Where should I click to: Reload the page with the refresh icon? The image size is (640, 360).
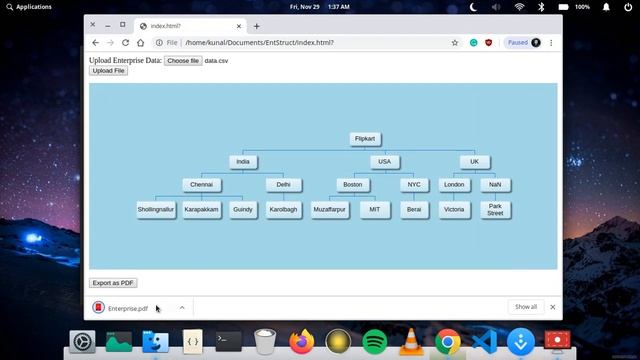point(125,42)
